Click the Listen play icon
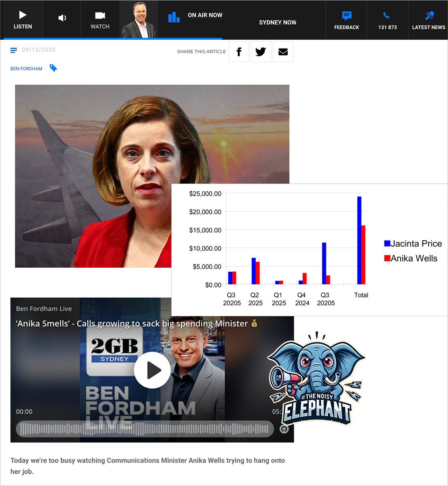This screenshot has height=486, width=448. [23, 15]
